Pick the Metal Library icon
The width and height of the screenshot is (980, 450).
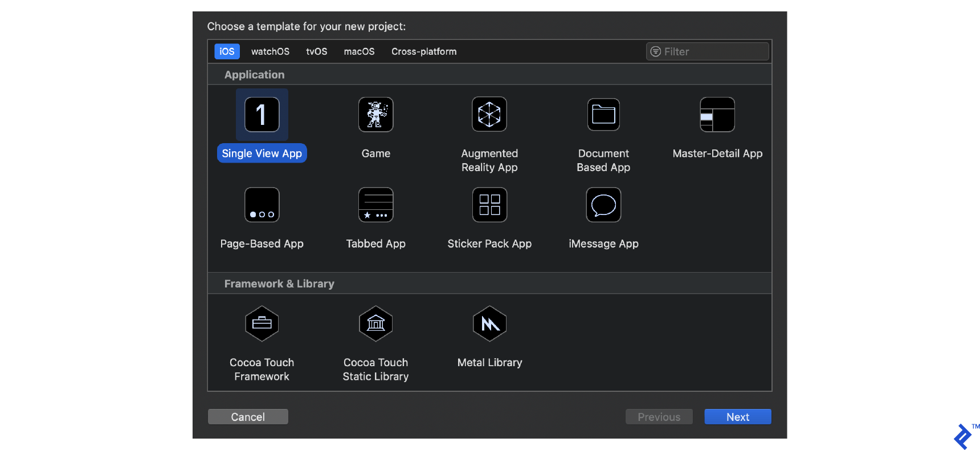click(x=489, y=324)
